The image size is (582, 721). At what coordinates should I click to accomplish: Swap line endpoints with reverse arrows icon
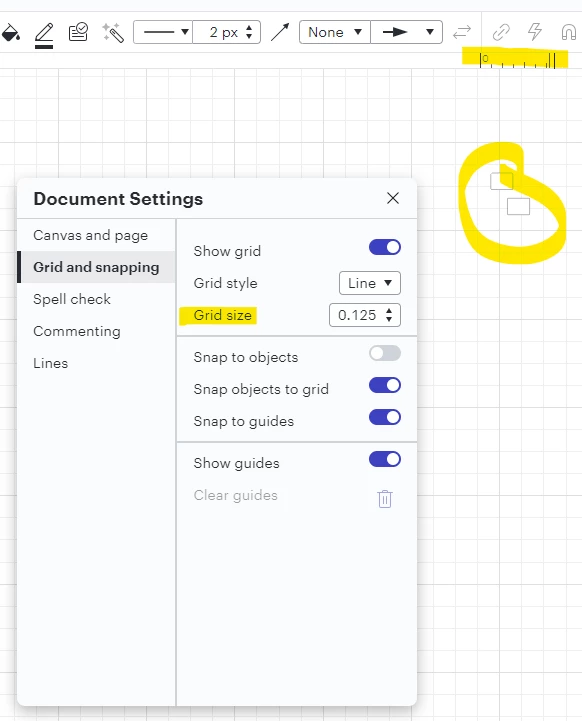[462, 32]
